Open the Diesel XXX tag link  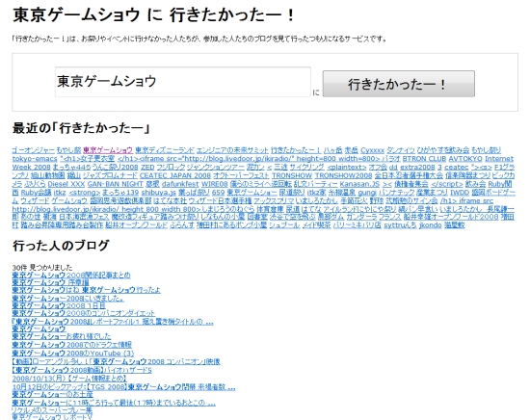pos(66,184)
